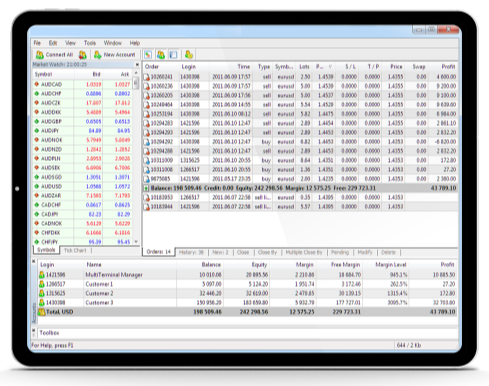Open the Close tab

point(243,252)
